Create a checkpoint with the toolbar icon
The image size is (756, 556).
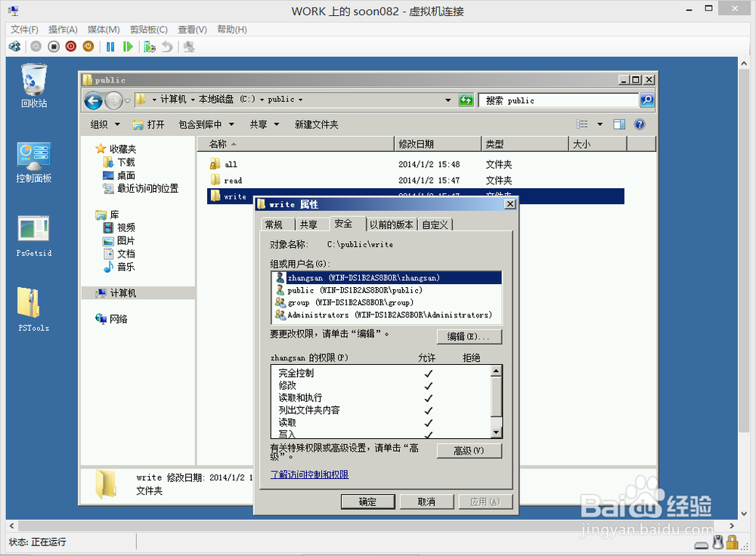[x=150, y=47]
